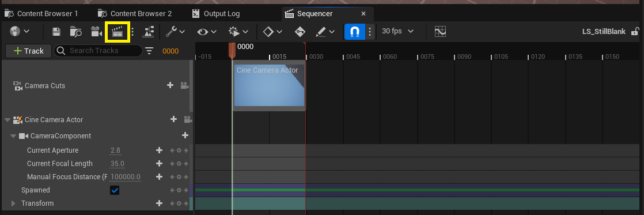The width and height of the screenshot is (644, 215).
Task: Click the Cine Camera Actor camera cut thumbnail
Action: point(270,85)
